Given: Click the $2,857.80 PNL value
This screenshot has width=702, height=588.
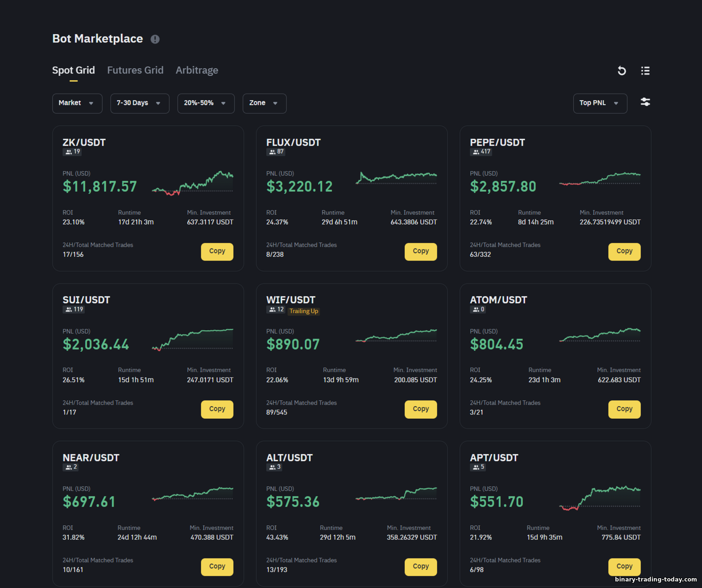Looking at the screenshot, I should [x=503, y=187].
